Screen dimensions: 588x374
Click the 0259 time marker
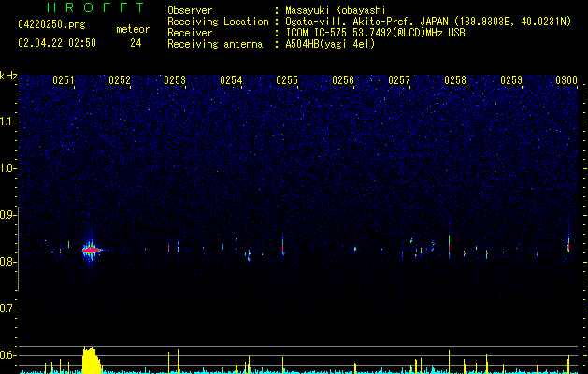(511, 80)
